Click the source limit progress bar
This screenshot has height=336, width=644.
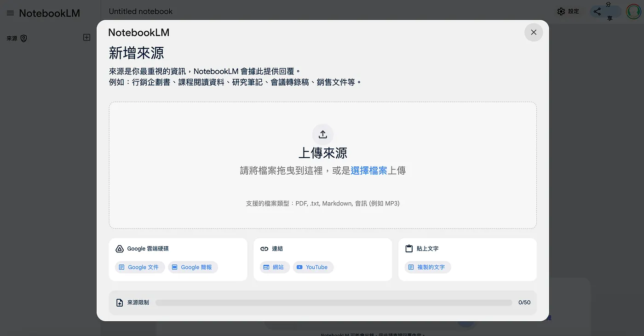pos(333,302)
